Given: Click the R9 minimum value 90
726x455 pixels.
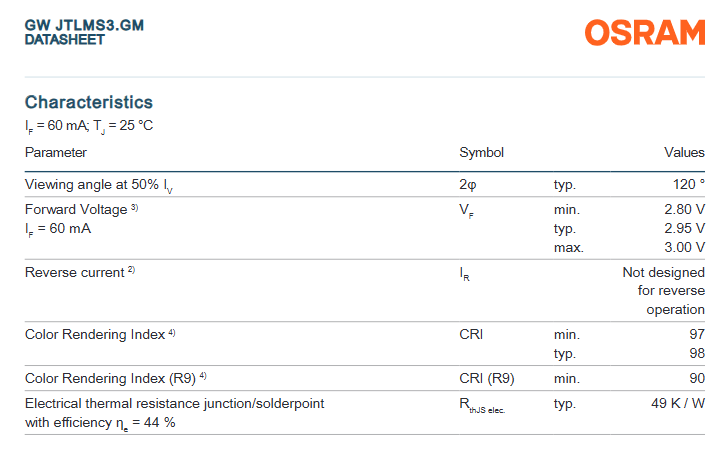Looking at the screenshot, I should [697, 378].
